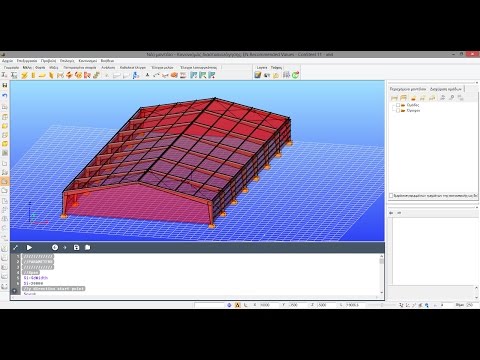Run the script with the play button
The height and width of the screenshot is (360, 480).
[x=29, y=247]
